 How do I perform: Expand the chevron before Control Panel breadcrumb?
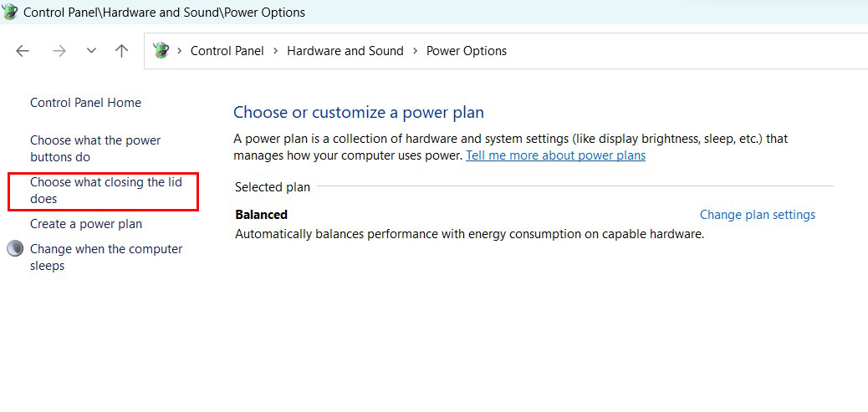[x=179, y=51]
